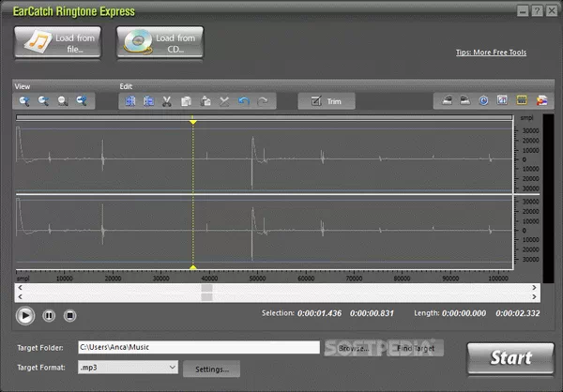
Task: Click the lower horizontal scrollbar thumb
Action: pyautogui.click(x=206, y=296)
